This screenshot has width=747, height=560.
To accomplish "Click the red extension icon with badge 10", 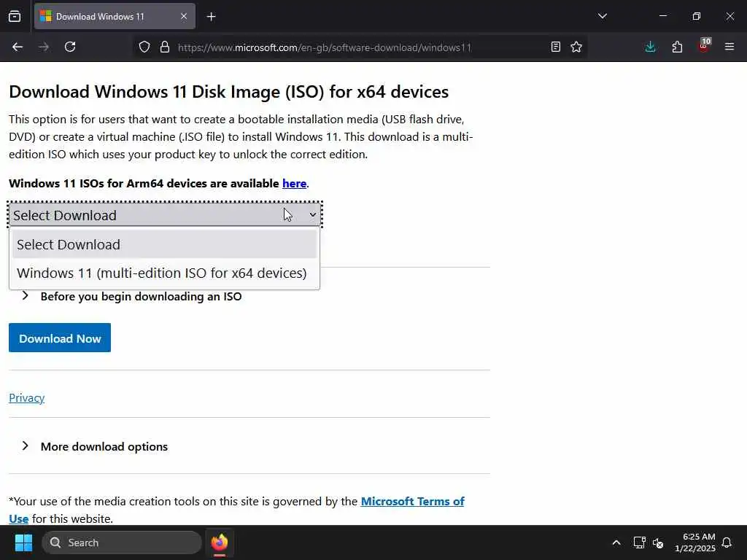I will [704, 45].
